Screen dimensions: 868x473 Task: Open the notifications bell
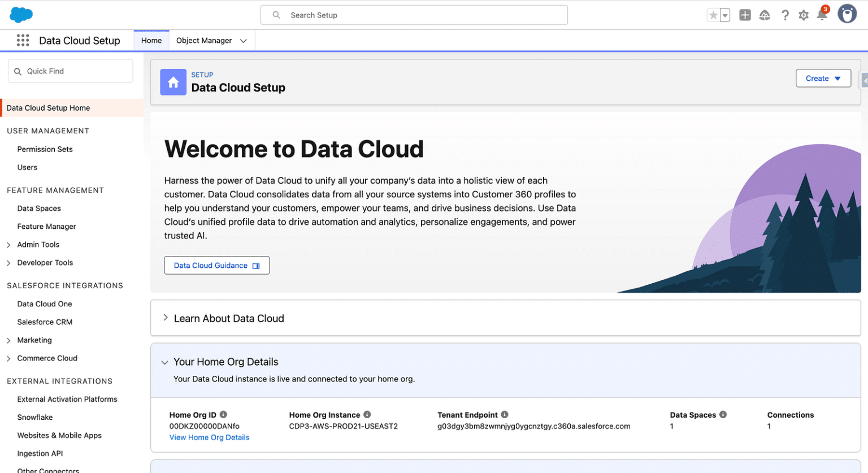822,15
